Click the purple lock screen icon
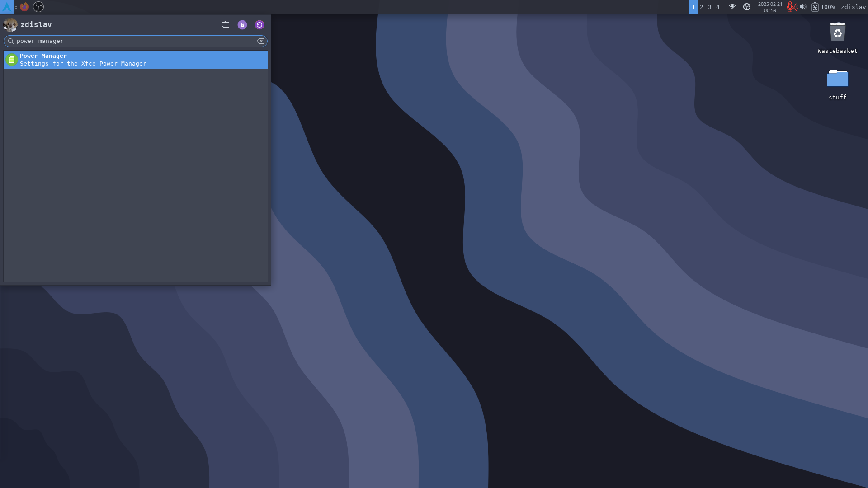Image resolution: width=868 pixels, height=488 pixels. [242, 25]
